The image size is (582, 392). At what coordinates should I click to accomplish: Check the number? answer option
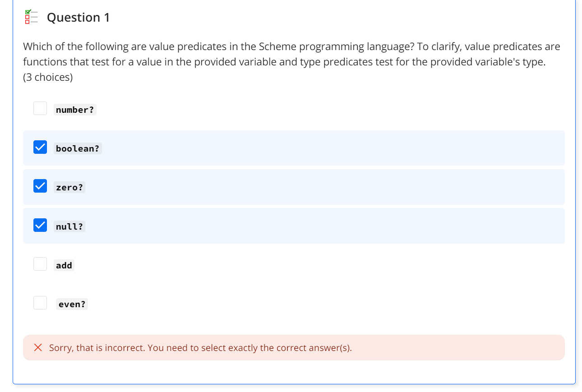(x=40, y=108)
